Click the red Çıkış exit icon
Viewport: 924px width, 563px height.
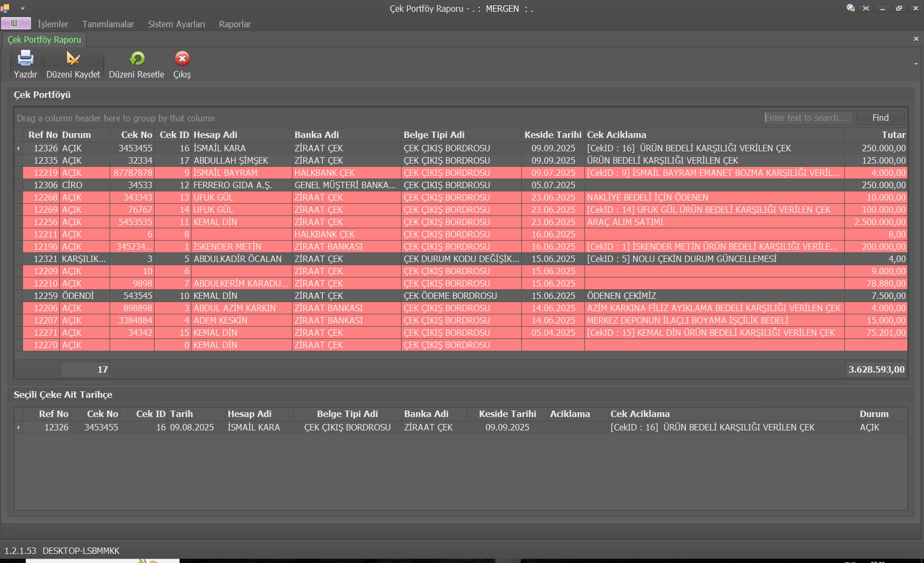coord(182,58)
